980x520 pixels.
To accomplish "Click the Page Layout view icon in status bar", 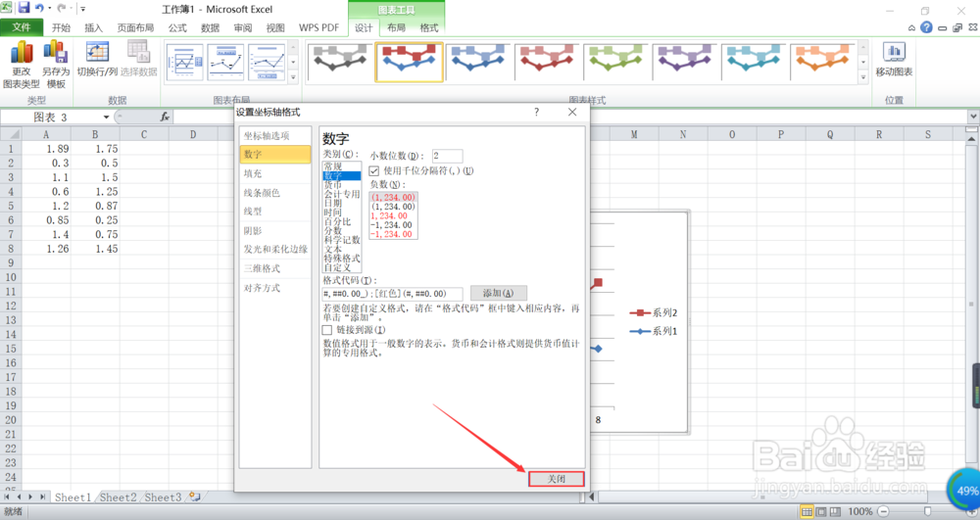I will 820,512.
